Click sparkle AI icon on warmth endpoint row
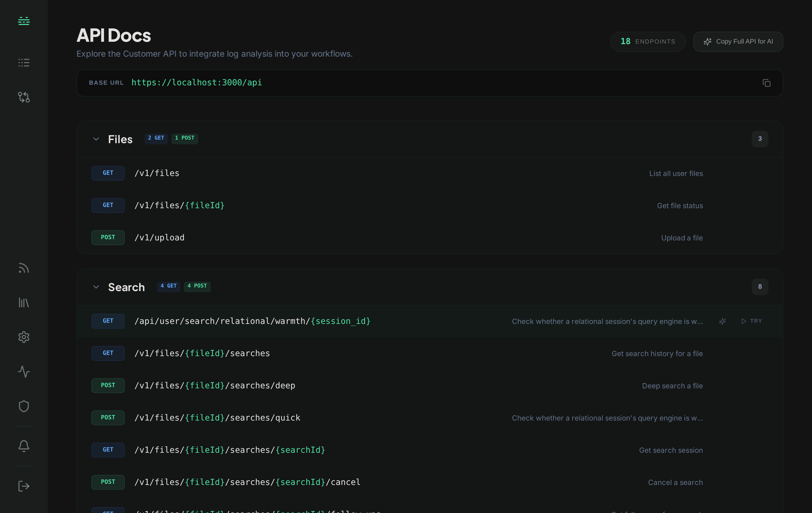 [x=722, y=321]
